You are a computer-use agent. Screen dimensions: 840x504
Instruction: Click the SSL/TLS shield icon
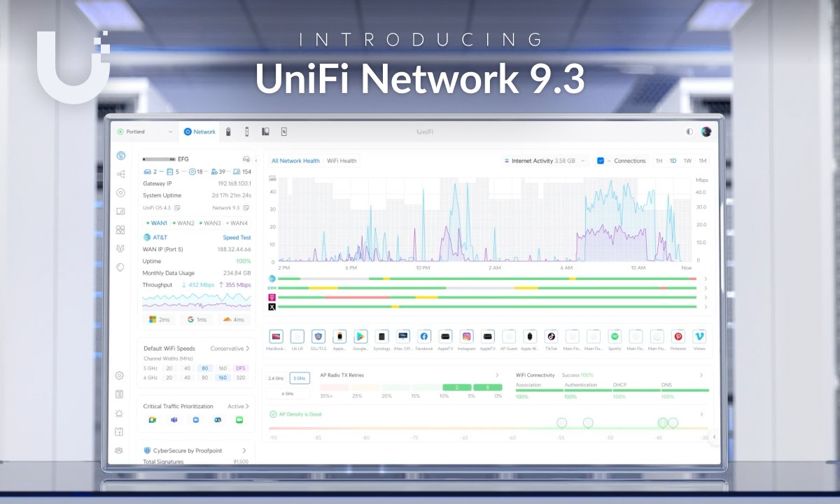click(318, 337)
